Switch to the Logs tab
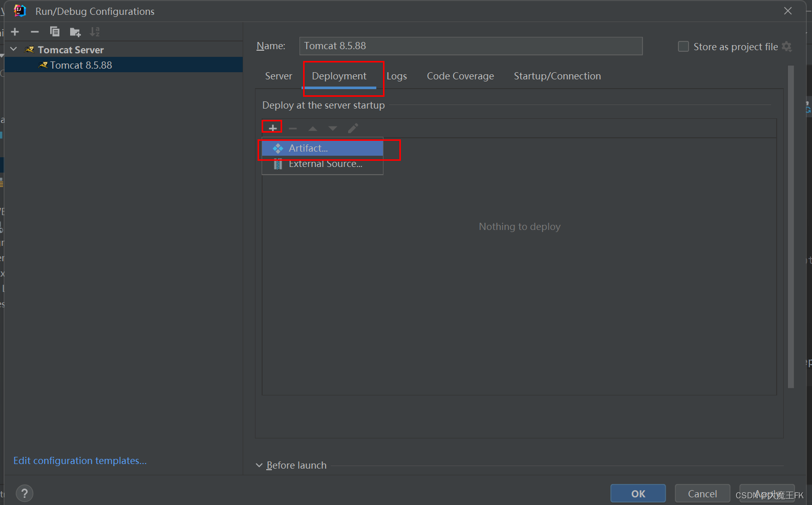Screen dimensions: 812x505 click(397, 76)
